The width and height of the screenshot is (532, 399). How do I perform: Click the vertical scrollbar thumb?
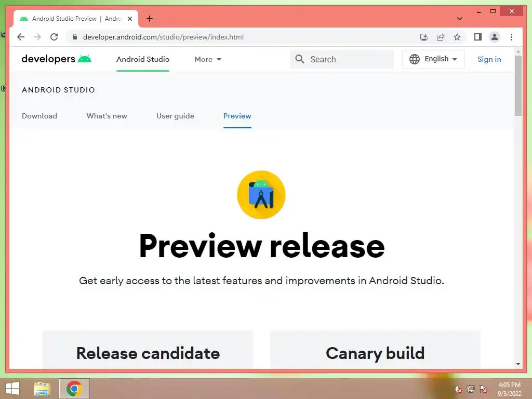[518, 86]
